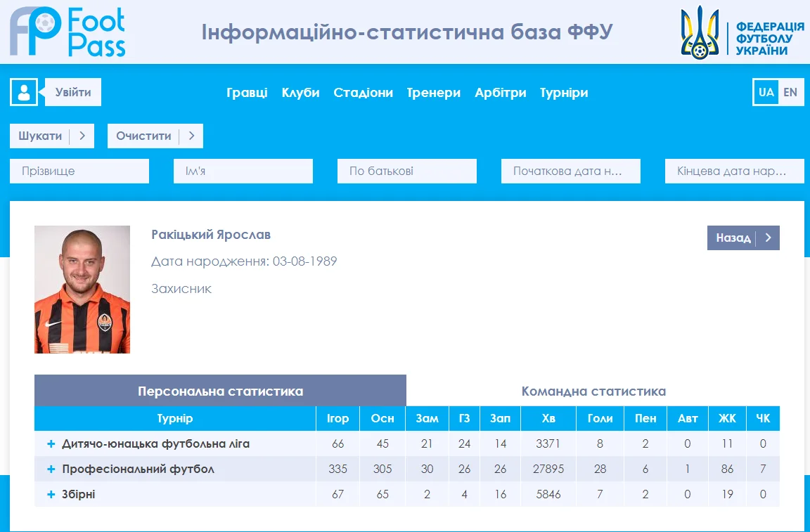Go to the Арбітри section

pos(500,93)
